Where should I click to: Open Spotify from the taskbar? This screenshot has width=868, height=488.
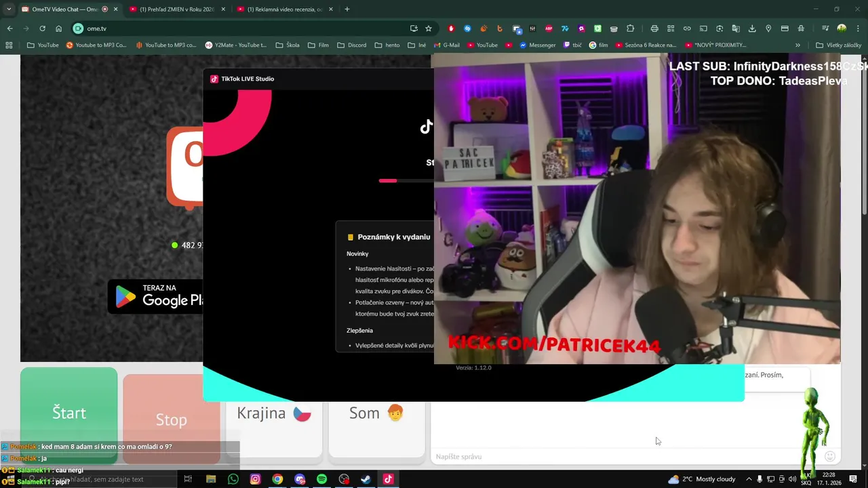tap(321, 479)
